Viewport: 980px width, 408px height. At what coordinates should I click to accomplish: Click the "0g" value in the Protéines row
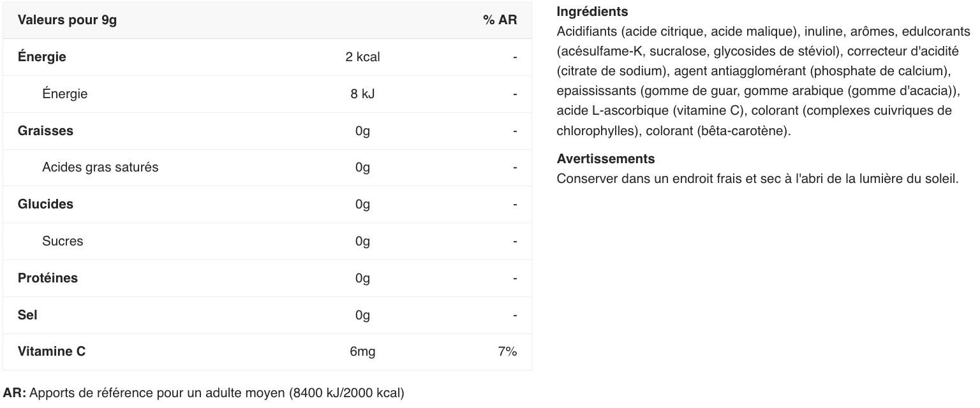(x=362, y=278)
